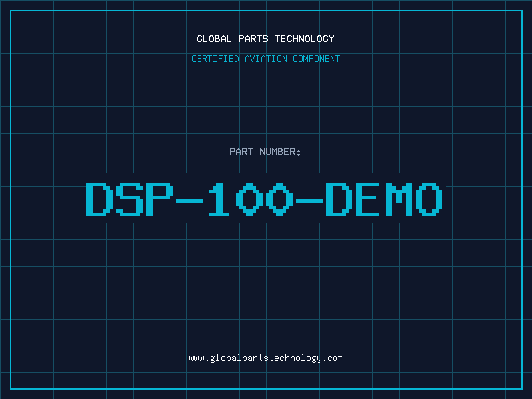Viewport: 532px width, 399px height.
Task: Click the final O in DEMO
Action: click(430, 199)
